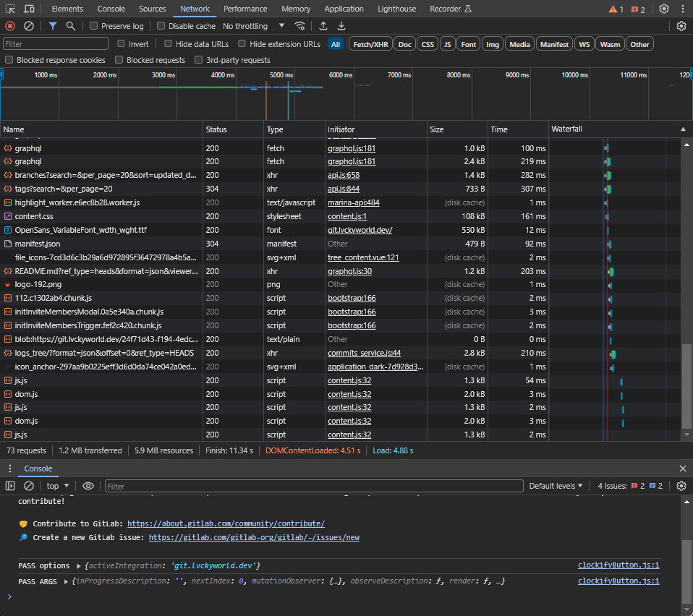
Task: Stop recording network log
Action: pos(10,26)
